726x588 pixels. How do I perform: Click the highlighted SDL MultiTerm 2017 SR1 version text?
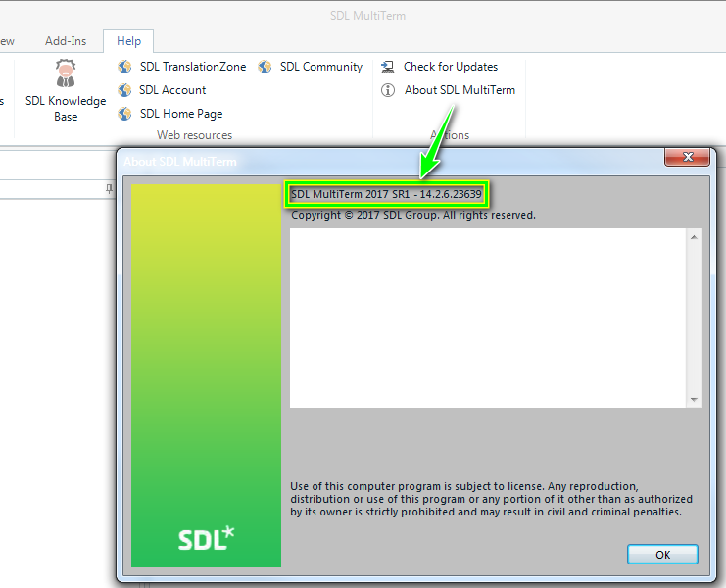(x=386, y=194)
